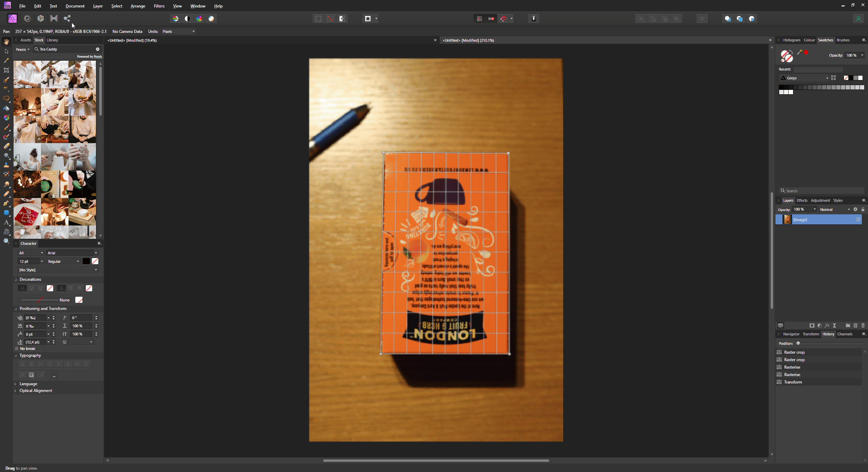Viewport: 868px width, 472px height.
Task: Toggle visibility checkbox of (Image) layer
Action: (x=858, y=220)
